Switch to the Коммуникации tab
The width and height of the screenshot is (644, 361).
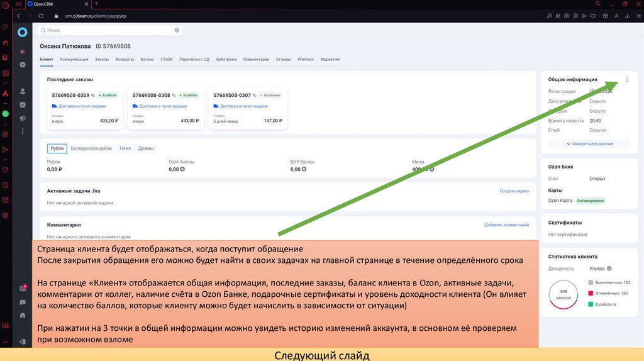[74, 60]
